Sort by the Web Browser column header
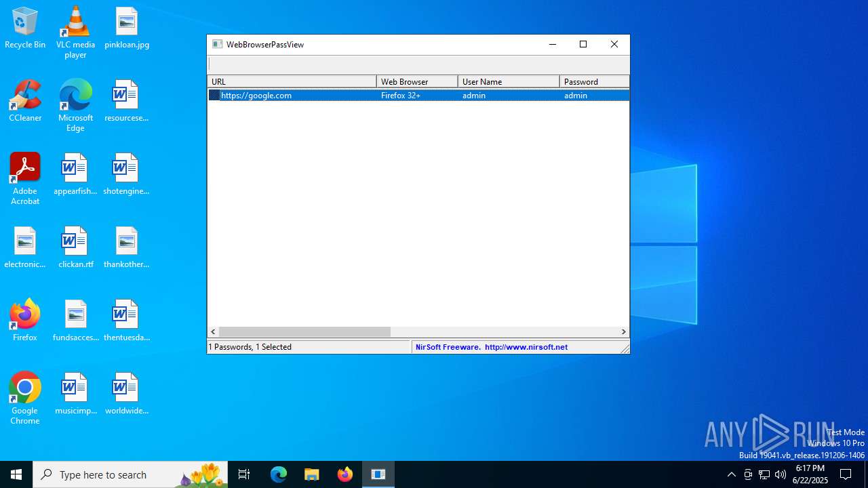Image resolution: width=868 pixels, height=488 pixels. point(417,81)
